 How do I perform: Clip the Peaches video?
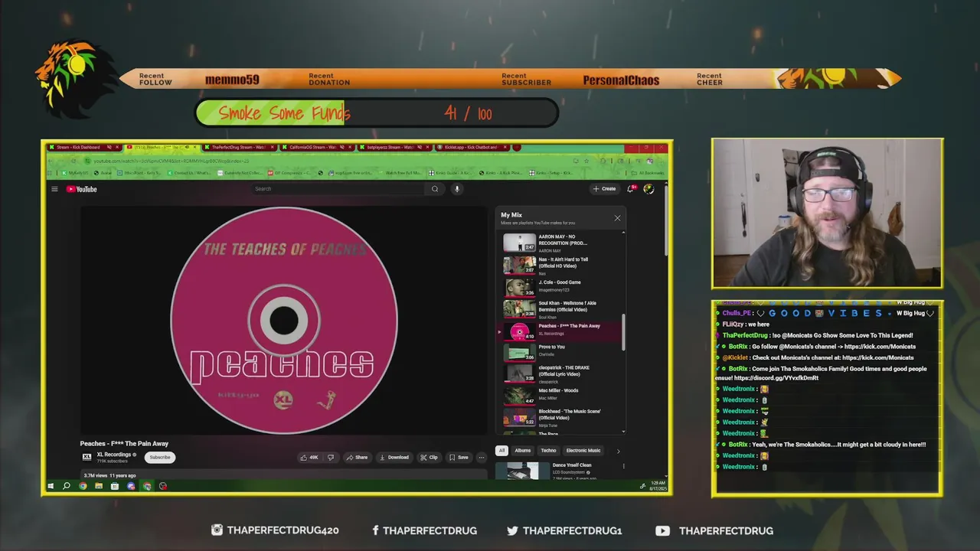pyautogui.click(x=429, y=457)
